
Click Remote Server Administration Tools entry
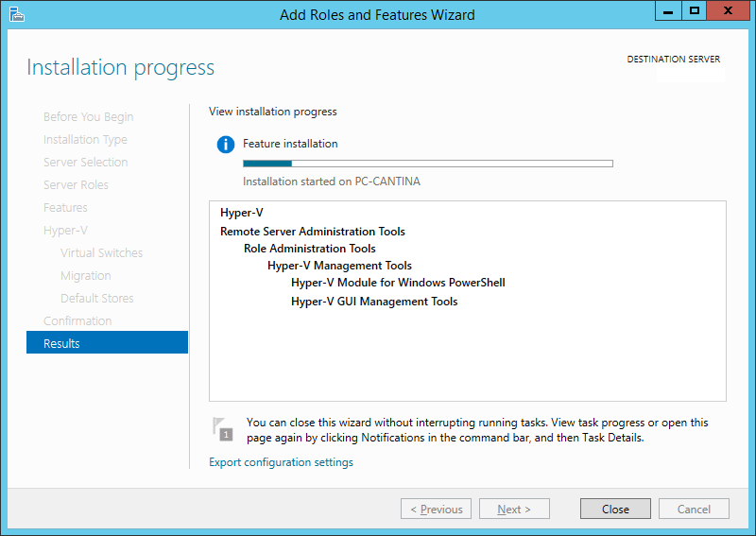313,232
